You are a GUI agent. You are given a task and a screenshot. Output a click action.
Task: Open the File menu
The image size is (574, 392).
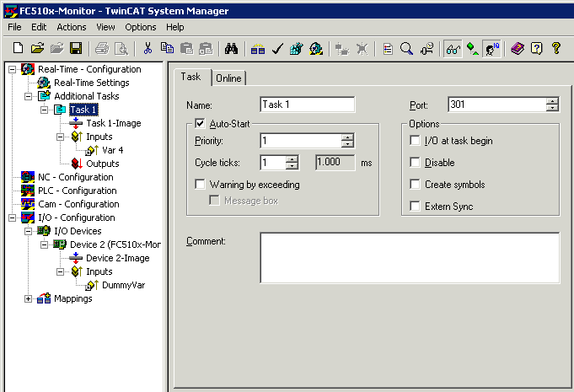(14, 27)
